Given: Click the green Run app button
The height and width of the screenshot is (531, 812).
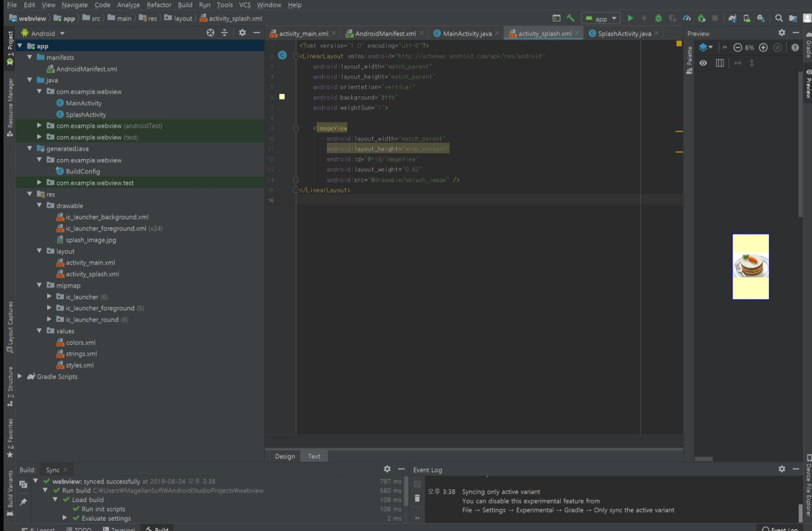Looking at the screenshot, I should point(630,18).
